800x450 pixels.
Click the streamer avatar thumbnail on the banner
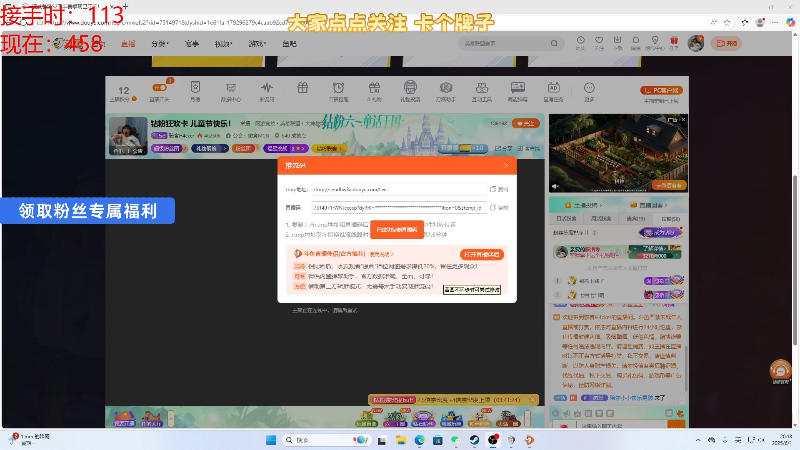pyautogui.click(x=128, y=136)
